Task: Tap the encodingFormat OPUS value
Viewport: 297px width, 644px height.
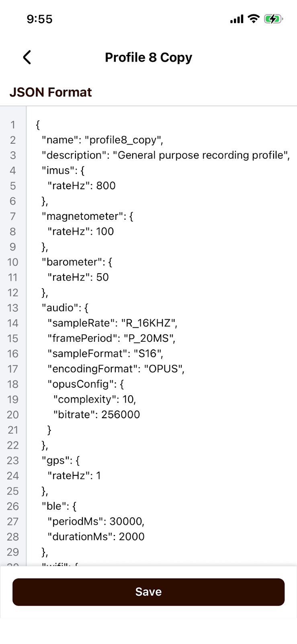Action: pyautogui.click(x=163, y=369)
